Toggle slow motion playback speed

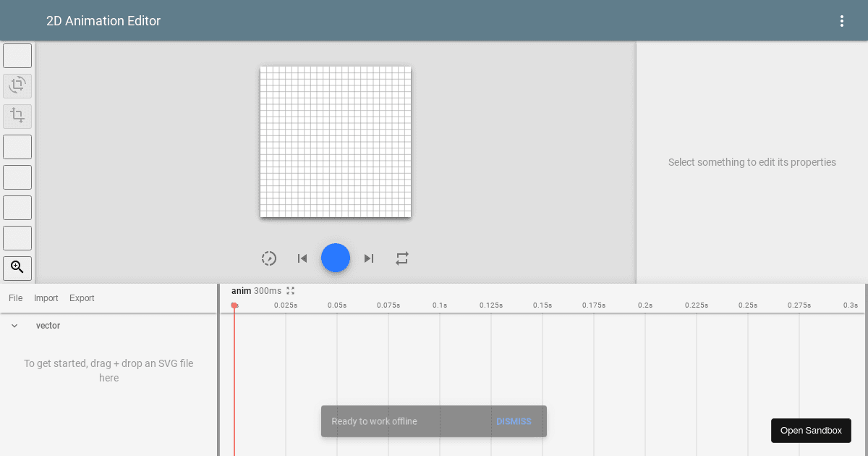point(269,258)
